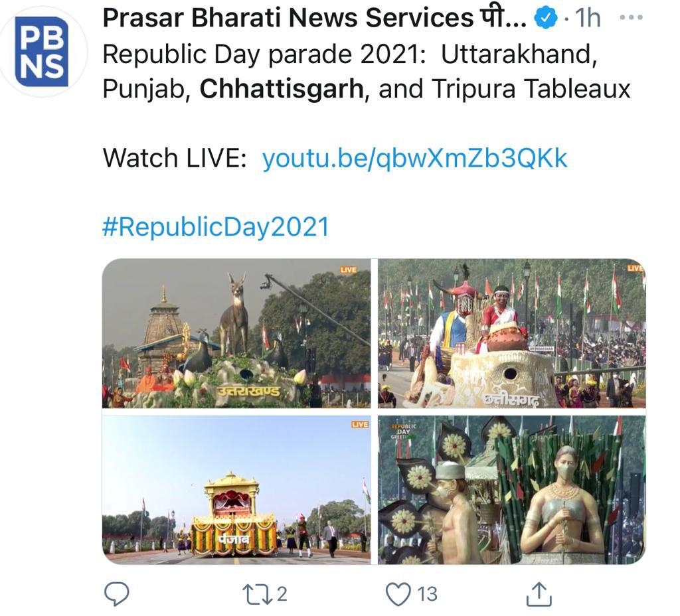680x616 pixels.
Task: Tap the reply speech bubble icon
Action: (x=117, y=594)
